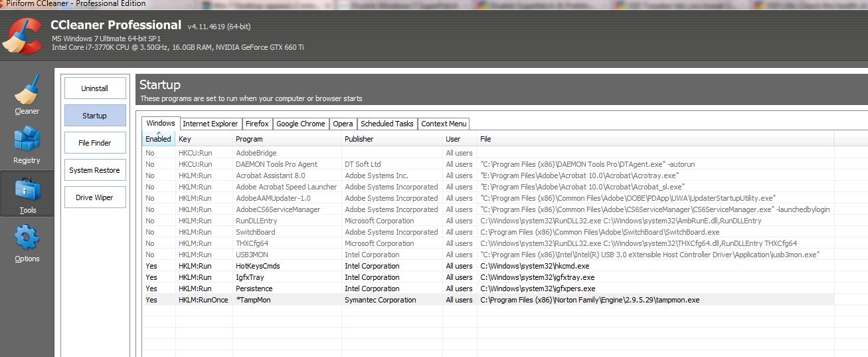Click the igfxtray.exe file path
This screenshot has width=868, height=357.
tap(537, 277)
